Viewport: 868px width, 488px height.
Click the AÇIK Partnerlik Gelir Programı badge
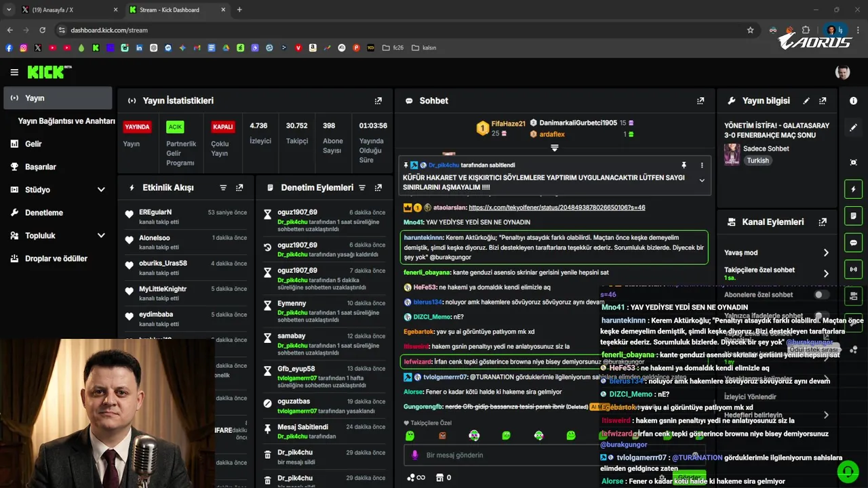point(176,127)
